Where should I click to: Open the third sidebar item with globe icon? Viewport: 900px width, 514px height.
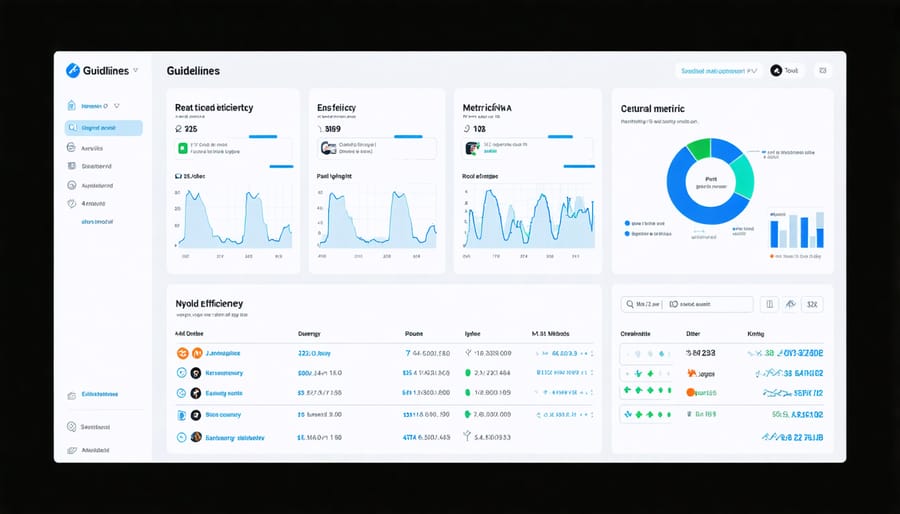(86, 148)
